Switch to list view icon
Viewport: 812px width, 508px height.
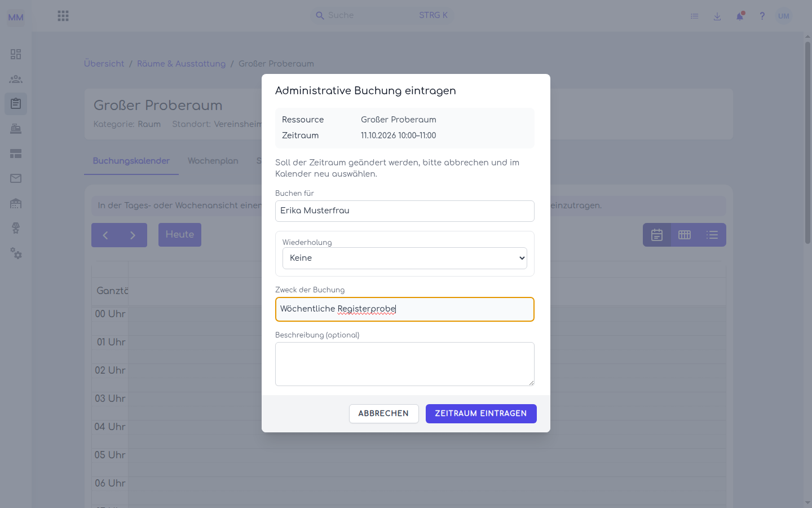pos(712,235)
